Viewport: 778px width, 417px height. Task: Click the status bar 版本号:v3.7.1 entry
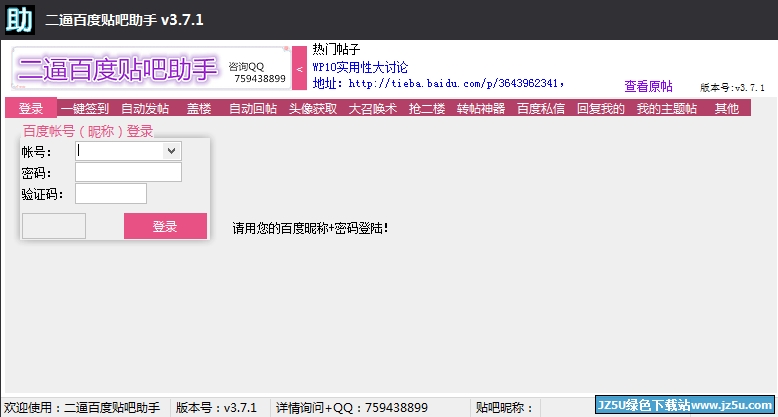pyautogui.click(x=216, y=408)
